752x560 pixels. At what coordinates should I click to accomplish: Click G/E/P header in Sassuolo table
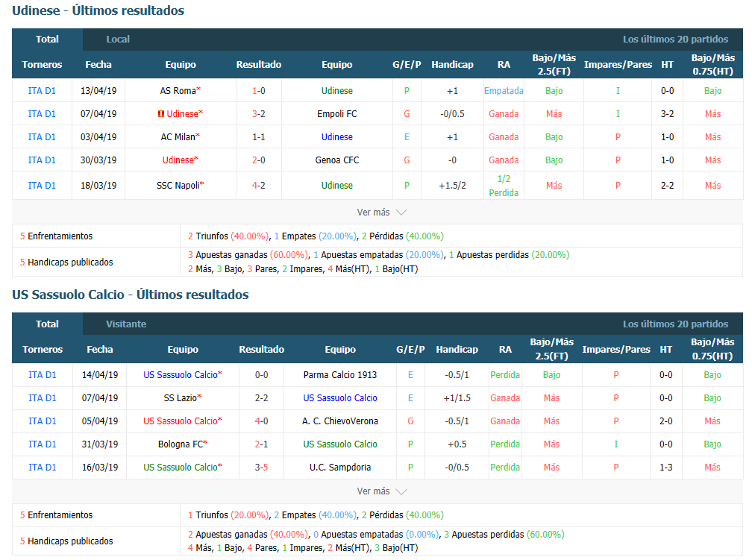coord(410,350)
